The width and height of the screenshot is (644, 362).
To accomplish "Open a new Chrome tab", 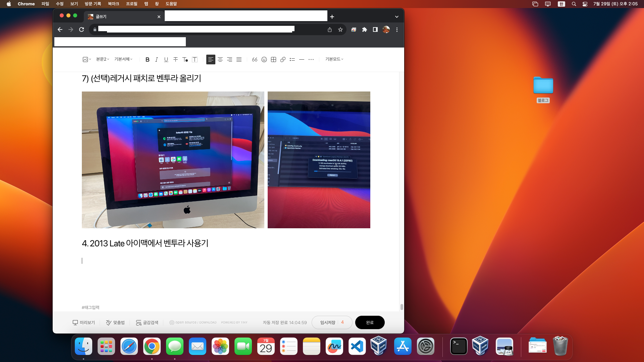I will point(332,17).
